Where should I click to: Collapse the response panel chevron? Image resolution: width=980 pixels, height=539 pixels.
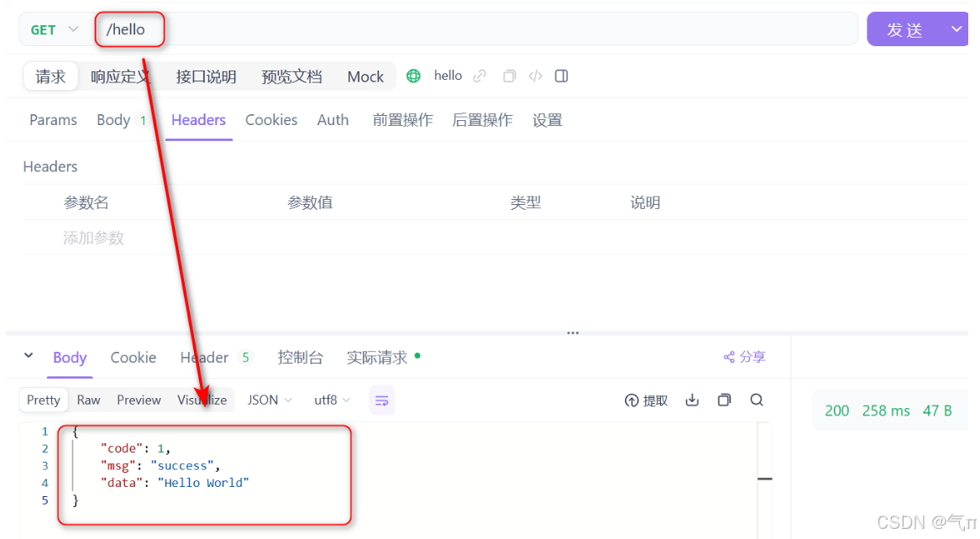tap(29, 355)
